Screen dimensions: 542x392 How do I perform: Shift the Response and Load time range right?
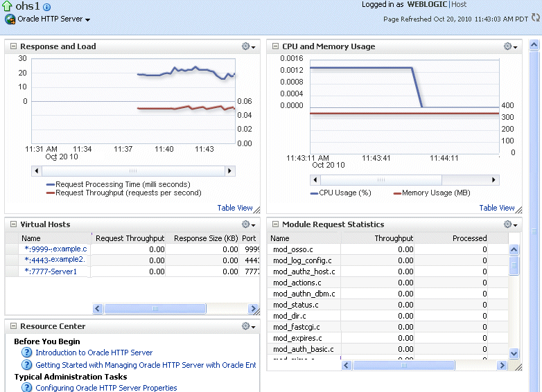229,171
